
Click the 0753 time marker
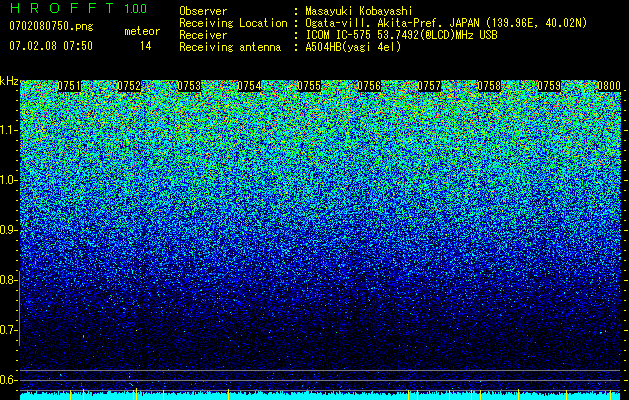click(x=189, y=86)
